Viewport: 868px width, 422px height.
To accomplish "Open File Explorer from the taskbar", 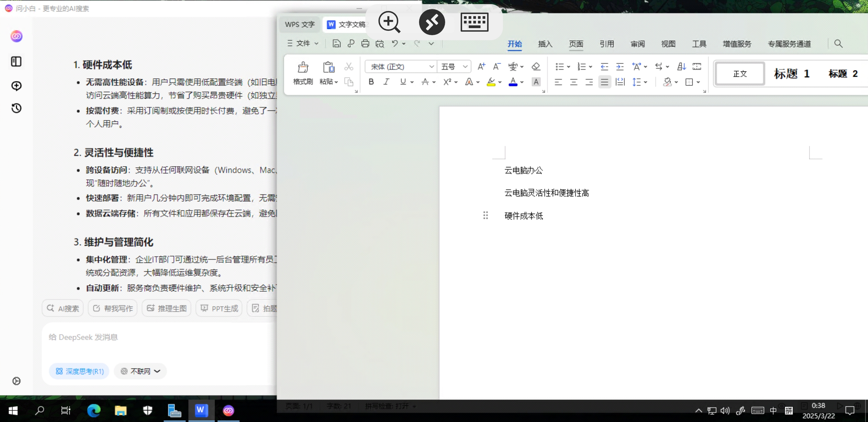I will (x=120, y=411).
